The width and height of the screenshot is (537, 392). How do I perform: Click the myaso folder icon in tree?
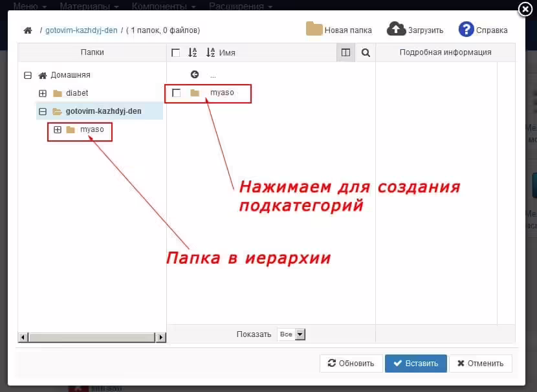(x=71, y=129)
